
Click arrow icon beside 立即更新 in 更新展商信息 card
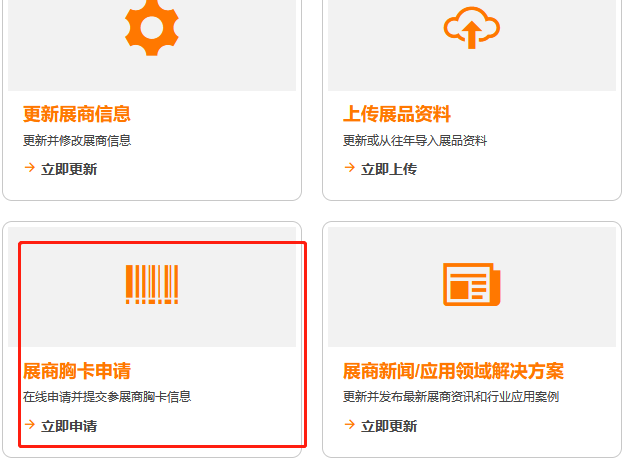pos(29,167)
